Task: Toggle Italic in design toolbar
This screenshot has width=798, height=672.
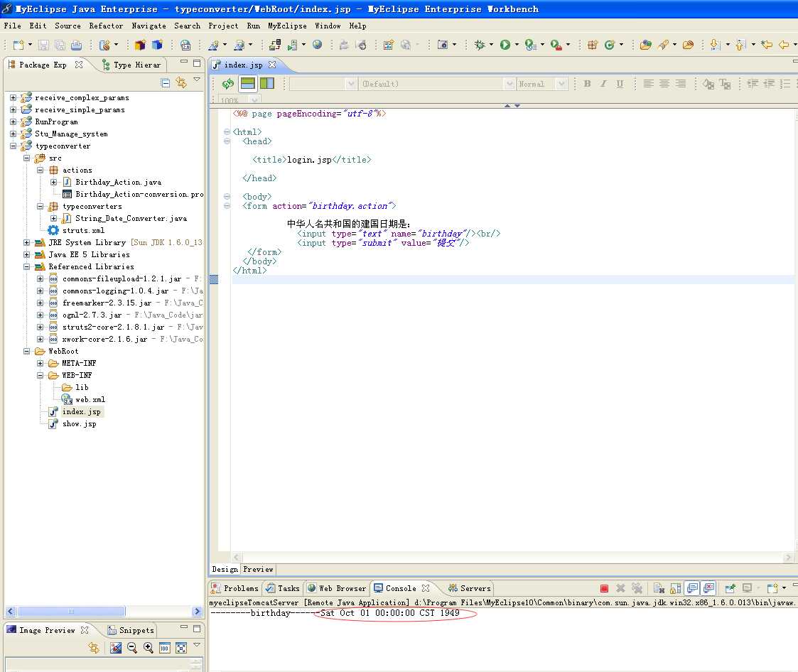Action: (x=603, y=84)
